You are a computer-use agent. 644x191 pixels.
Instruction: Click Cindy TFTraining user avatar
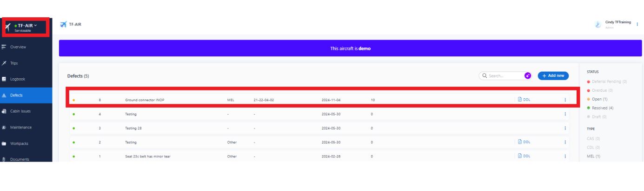[x=598, y=24]
